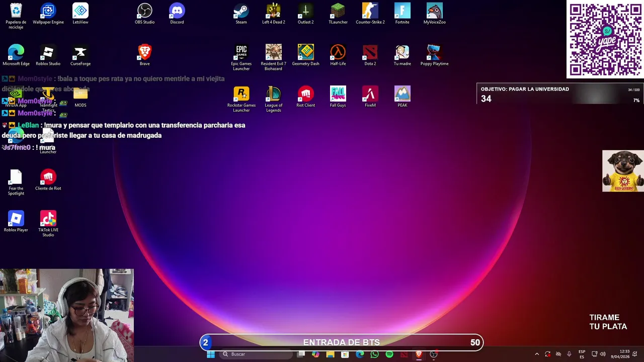Select the OBS Studio desktop icon

(x=145, y=14)
